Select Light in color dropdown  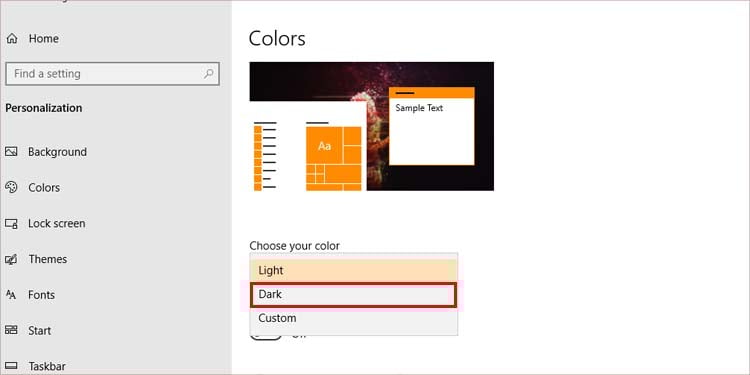353,270
